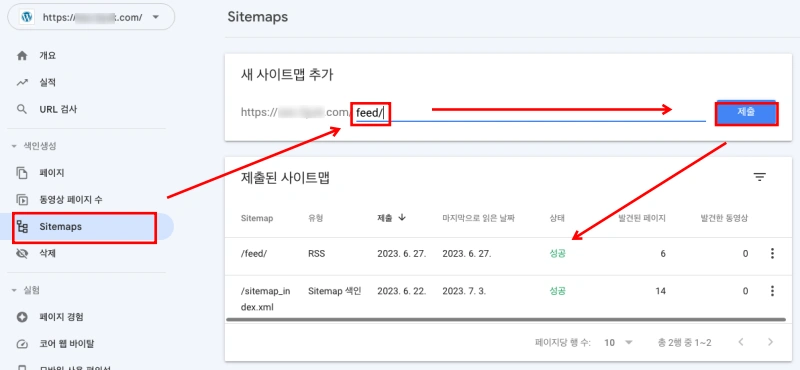
Task: Click the 2023. 7. 3. last read date
Action: (x=464, y=291)
